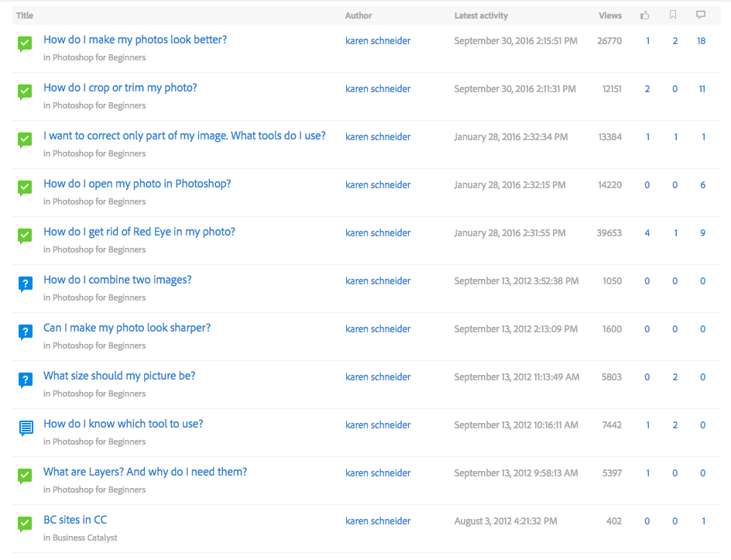Click question icon next to 'Can I make my photo look sharper?'
The width and height of the screenshot is (731, 560).
pyautogui.click(x=26, y=332)
